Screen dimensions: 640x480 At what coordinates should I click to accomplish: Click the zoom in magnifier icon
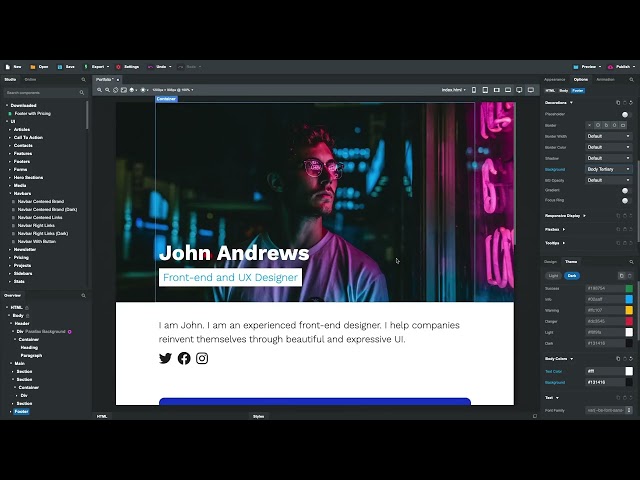(99, 90)
